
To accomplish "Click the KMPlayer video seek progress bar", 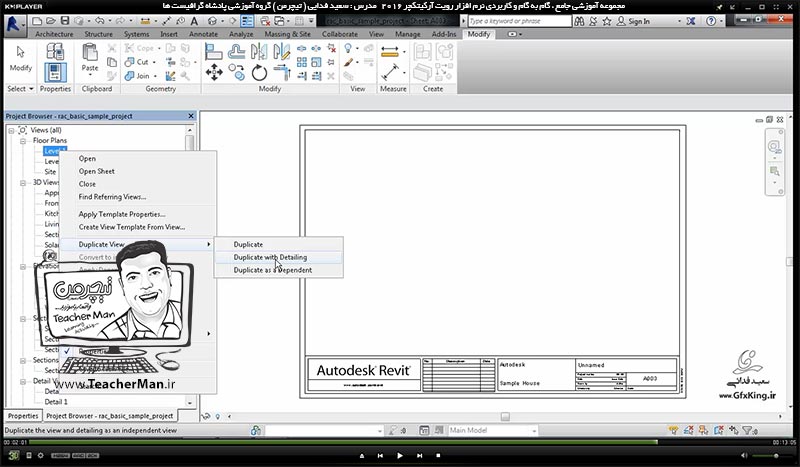I will click(x=400, y=442).
